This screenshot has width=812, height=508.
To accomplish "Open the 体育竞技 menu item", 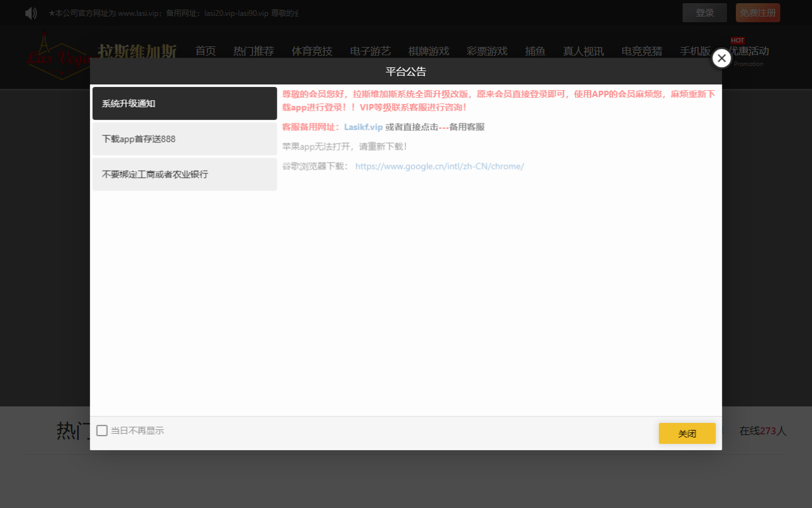I will click(312, 51).
